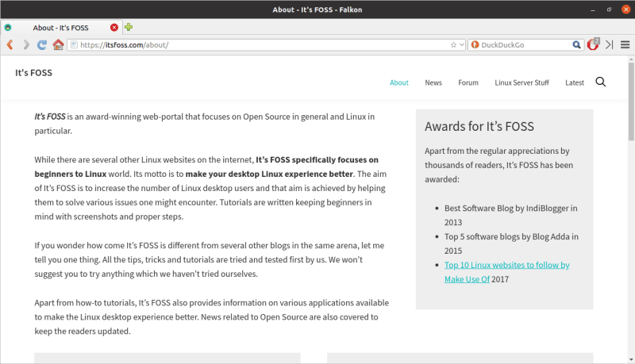This screenshot has width=635, height=364.
Task: Open the AdBlock icon in the toolbar
Action: click(x=592, y=45)
